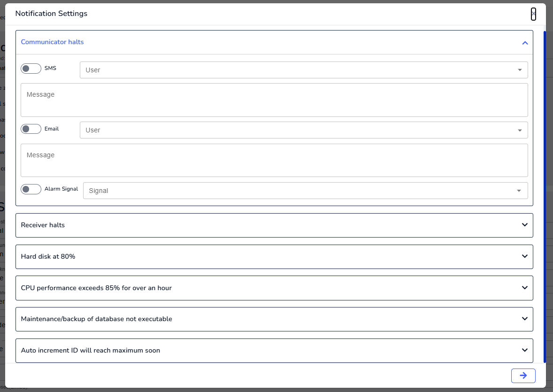Viewport: 553px width, 392px height.
Task: Turn on the Email notification toggle
Action: (31, 129)
